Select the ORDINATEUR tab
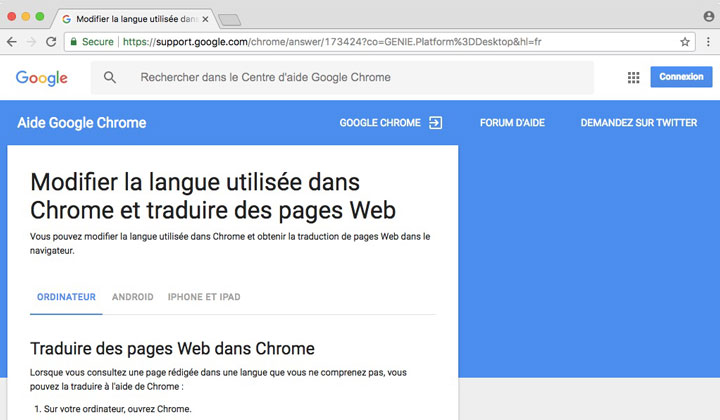Viewport: 720px width, 420px height. pyautogui.click(x=67, y=297)
